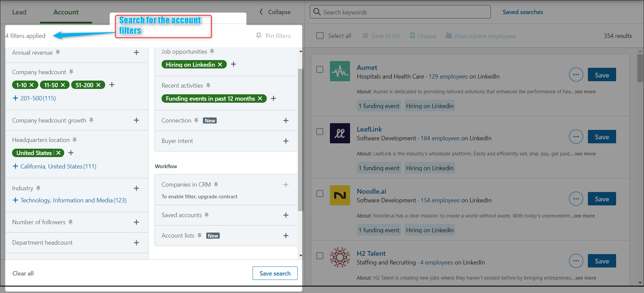Click the Search keywords input field
The height and width of the screenshot is (293, 644).
[x=400, y=12]
